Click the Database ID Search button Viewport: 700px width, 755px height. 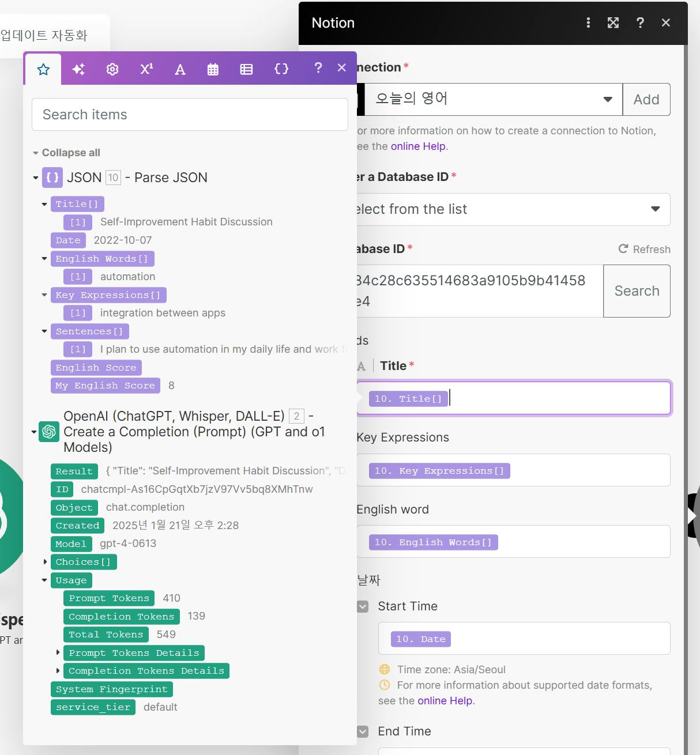coord(637,291)
